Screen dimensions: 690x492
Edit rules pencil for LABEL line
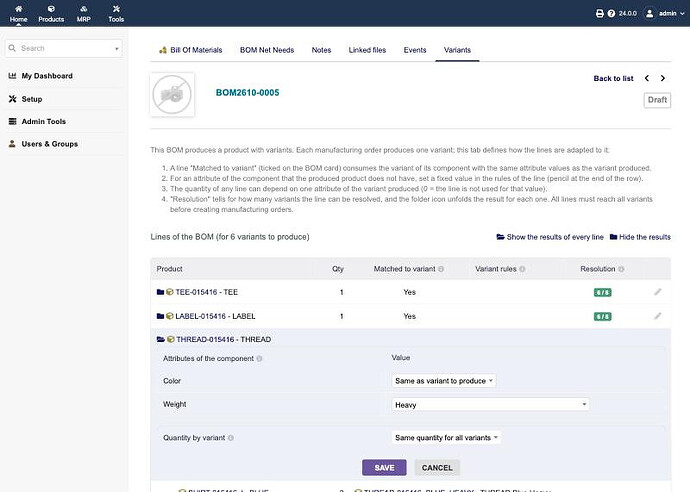coord(657,316)
